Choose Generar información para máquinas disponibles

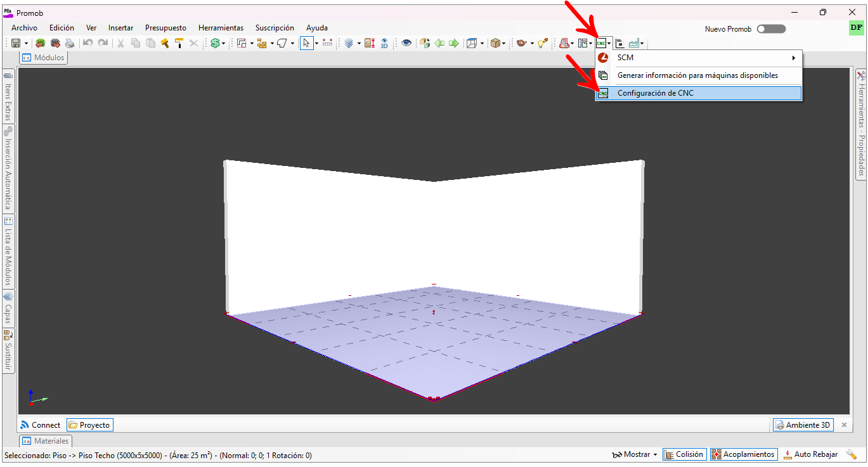[699, 75]
